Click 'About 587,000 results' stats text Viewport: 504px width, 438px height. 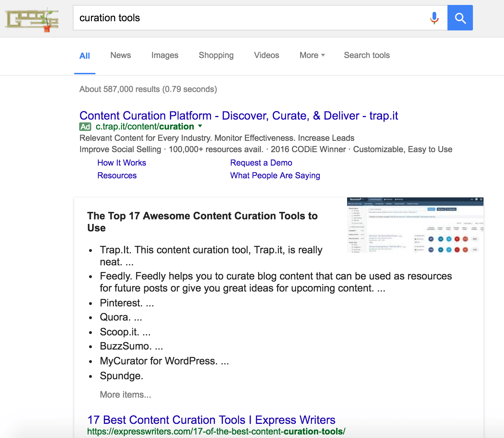pos(148,89)
